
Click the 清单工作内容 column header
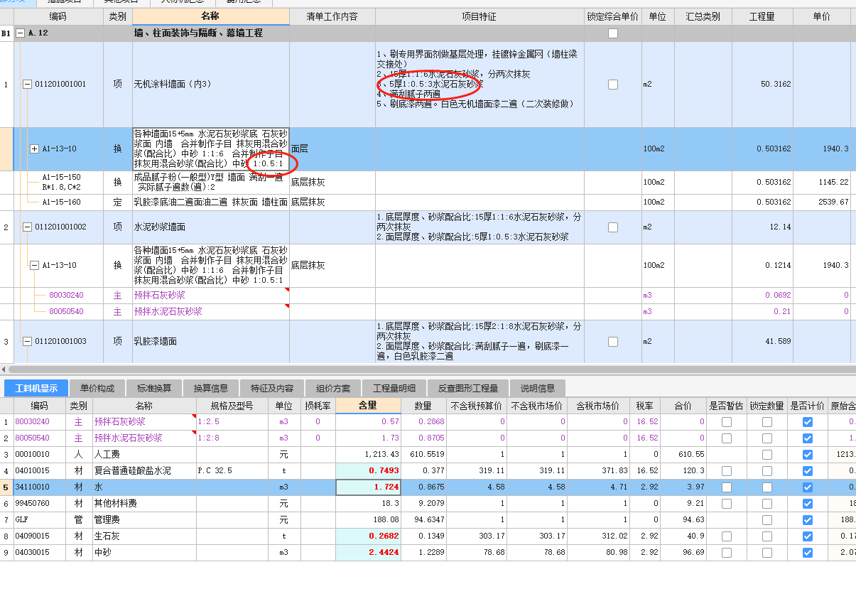tap(332, 16)
